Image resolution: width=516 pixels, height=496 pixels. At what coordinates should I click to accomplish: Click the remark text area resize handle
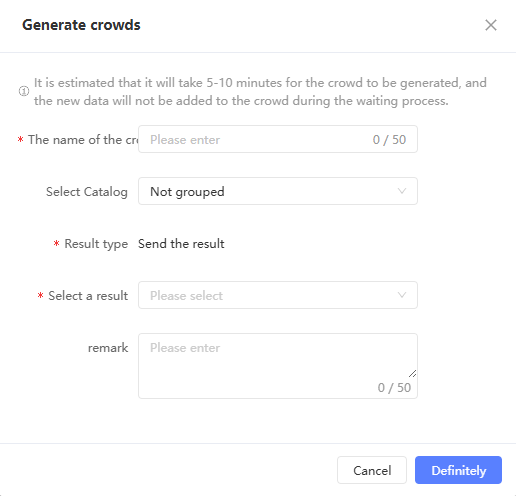click(412, 373)
